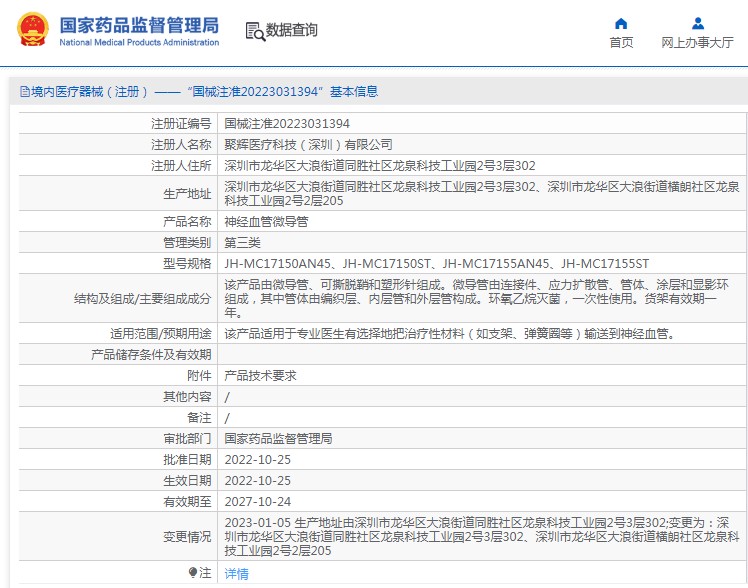Image resolution: width=748 pixels, height=588 pixels.
Task: Open the 数据查询 search icon
Action: pos(255,31)
